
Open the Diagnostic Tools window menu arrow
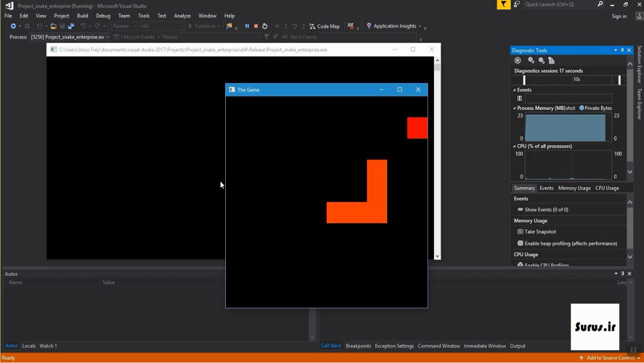click(x=615, y=50)
